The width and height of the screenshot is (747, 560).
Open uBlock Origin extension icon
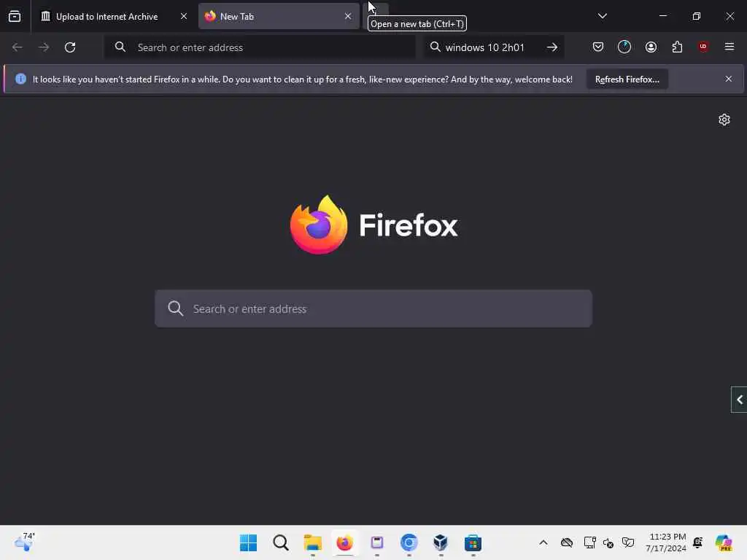(x=703, y=47)
